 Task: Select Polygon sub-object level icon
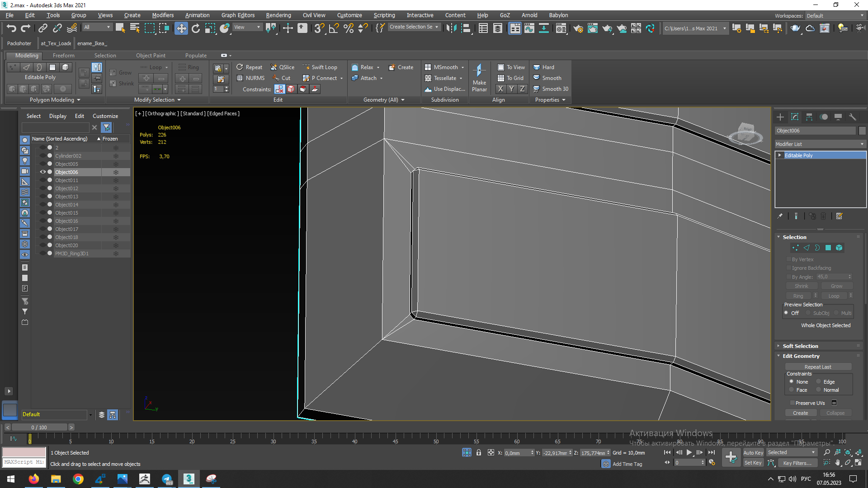[828, 248]
